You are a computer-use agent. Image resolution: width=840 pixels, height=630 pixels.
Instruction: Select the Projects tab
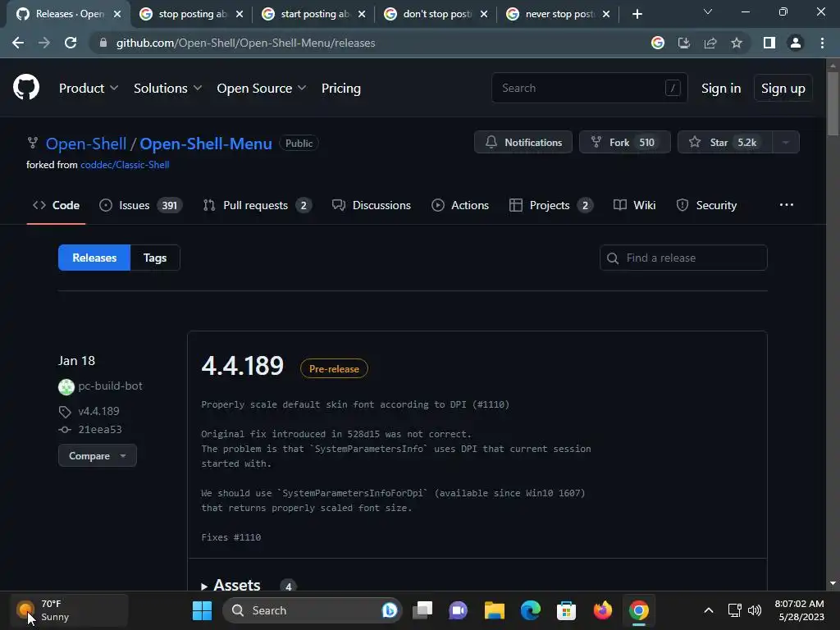coord(551,205)
